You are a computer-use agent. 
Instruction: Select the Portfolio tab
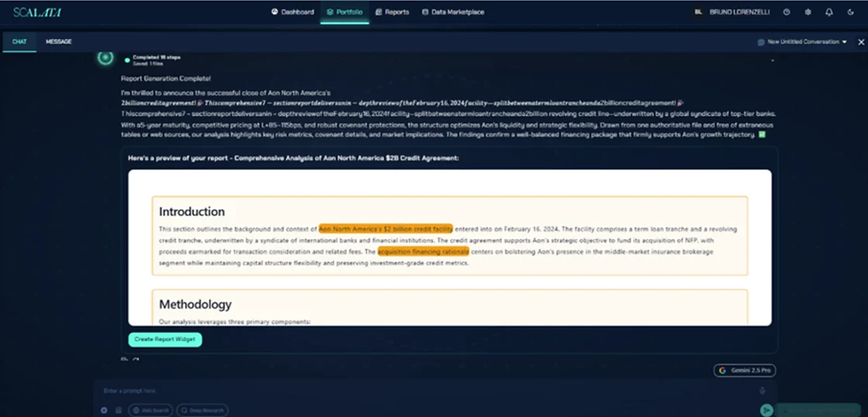[345, 12]
